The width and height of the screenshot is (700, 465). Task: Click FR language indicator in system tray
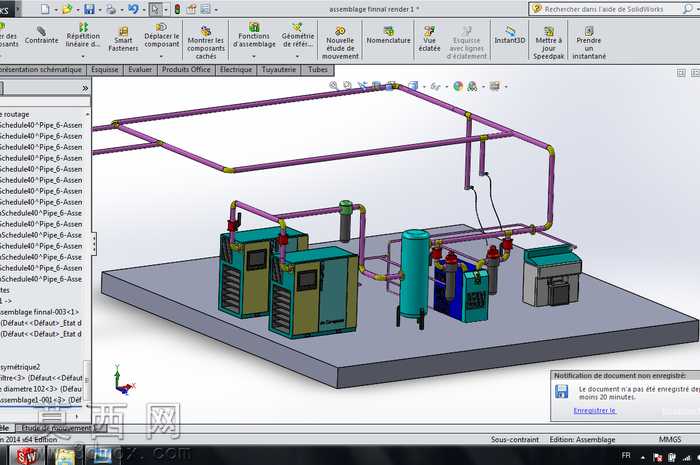(626, 456)
